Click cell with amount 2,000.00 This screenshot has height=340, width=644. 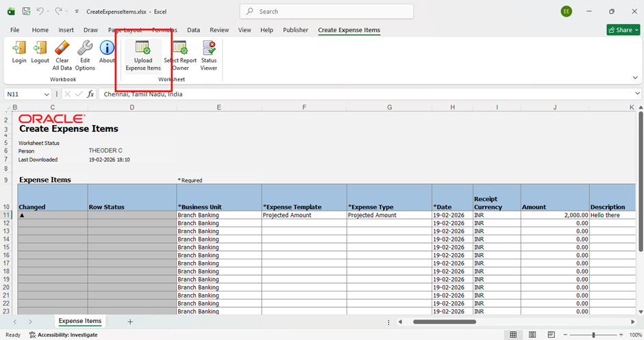pyautogui.click(x=555, y=215)
